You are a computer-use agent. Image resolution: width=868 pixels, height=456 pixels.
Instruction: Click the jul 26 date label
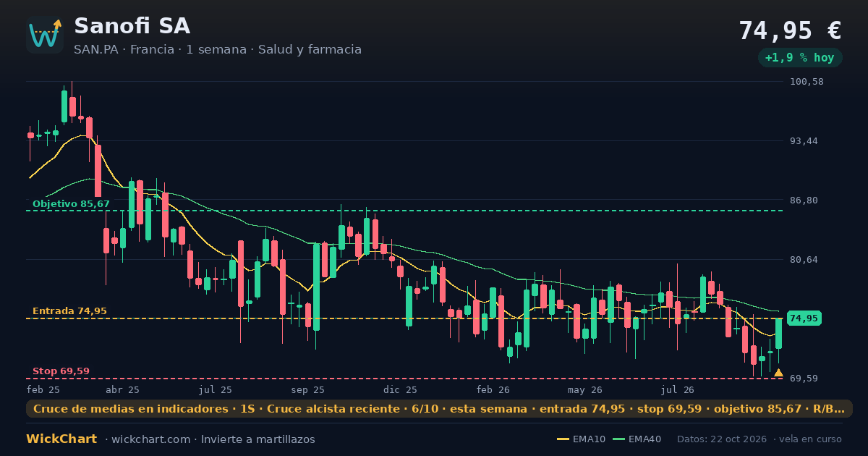[678, 389]
